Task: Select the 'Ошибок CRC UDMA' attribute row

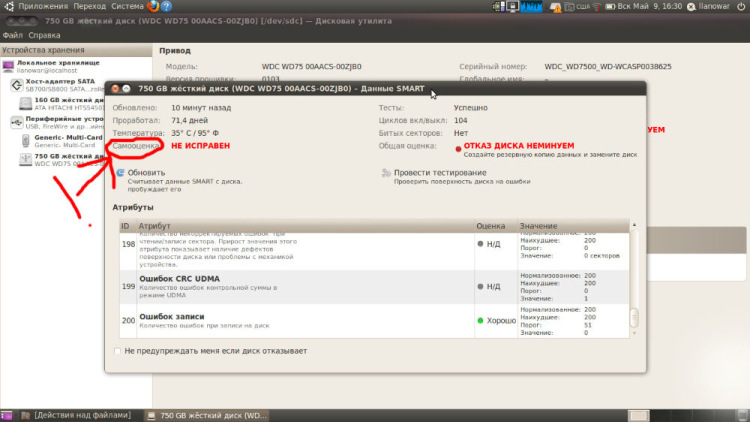Action: (375, 287)
